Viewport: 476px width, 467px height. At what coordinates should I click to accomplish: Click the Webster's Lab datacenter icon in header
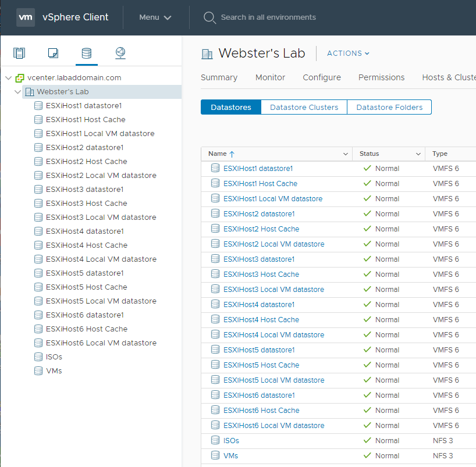pos(207,54)
